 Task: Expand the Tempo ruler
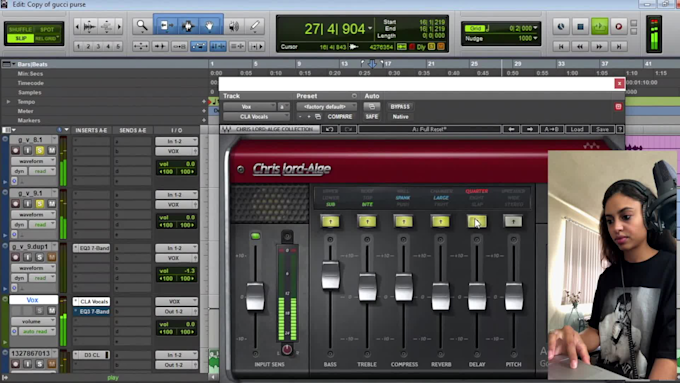8,101
